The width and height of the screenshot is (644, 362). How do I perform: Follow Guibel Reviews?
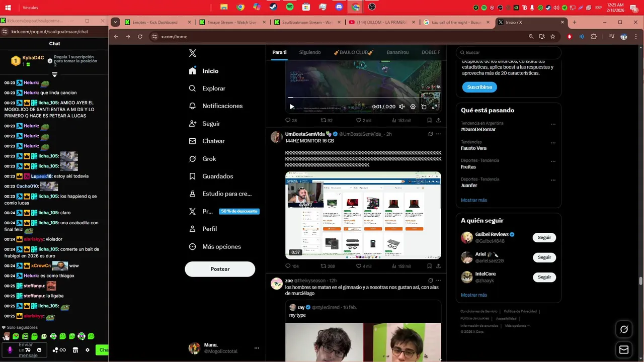[x=544, y=237]
